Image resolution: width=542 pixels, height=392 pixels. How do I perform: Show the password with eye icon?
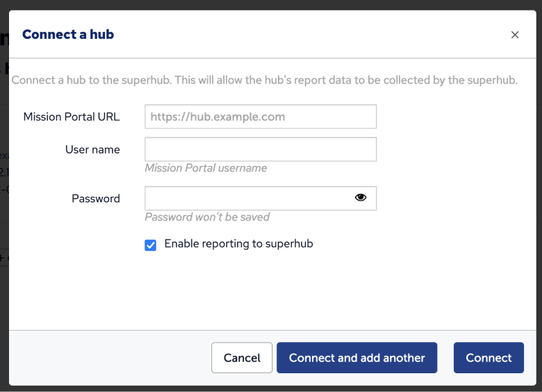coord(360,198)
